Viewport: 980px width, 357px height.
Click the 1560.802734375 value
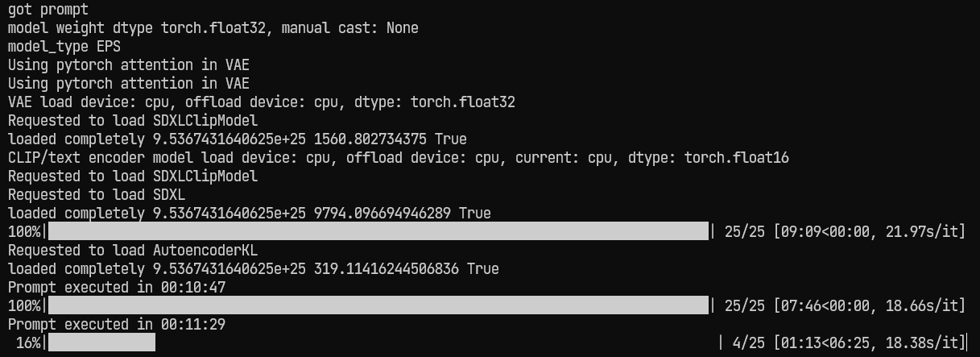tap(374, 139)
